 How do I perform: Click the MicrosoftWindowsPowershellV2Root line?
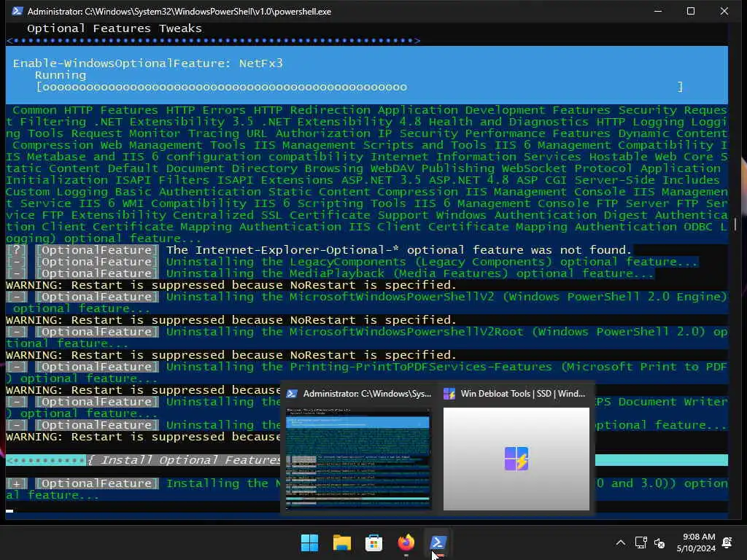367,338
